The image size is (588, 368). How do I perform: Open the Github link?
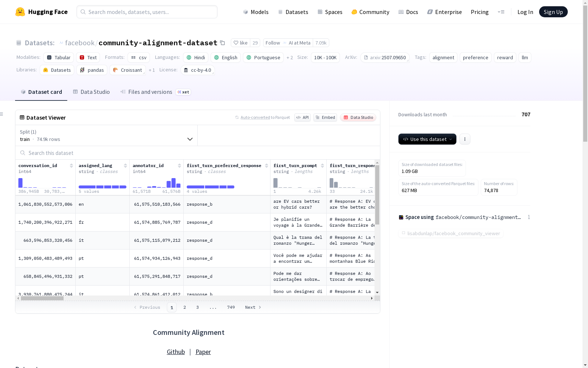click(176, 352)
